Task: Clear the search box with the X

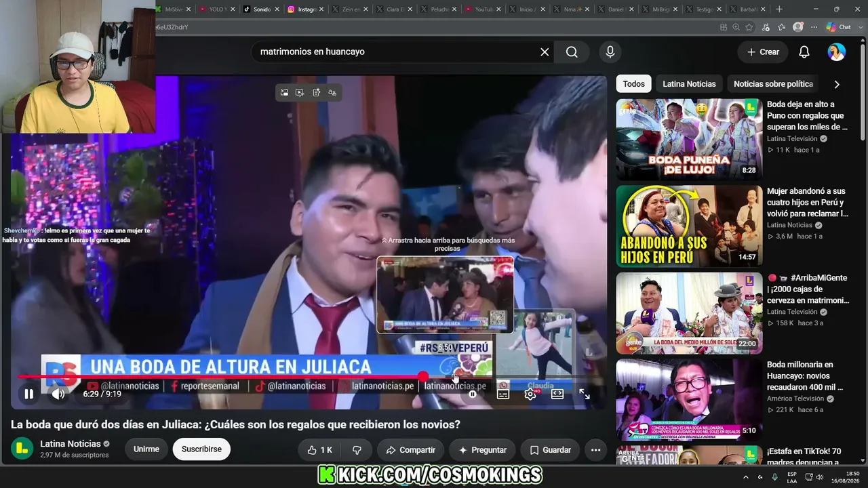Action: [x=545, y=52]
